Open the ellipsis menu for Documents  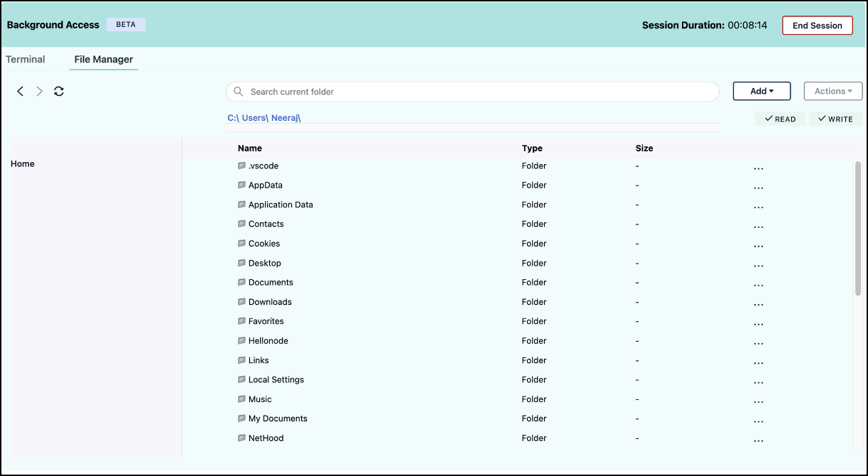pyautogui.click(x=758, y=285)
